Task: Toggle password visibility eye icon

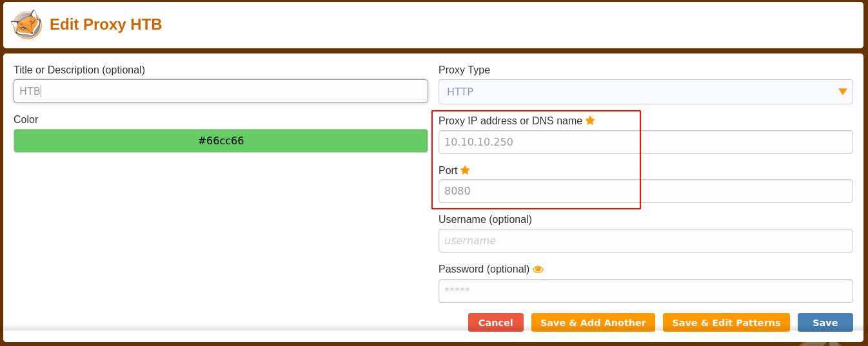Action: [538, 269]
